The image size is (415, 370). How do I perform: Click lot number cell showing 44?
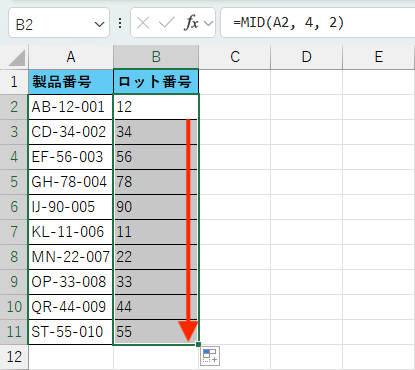click(x=156, y=307)
